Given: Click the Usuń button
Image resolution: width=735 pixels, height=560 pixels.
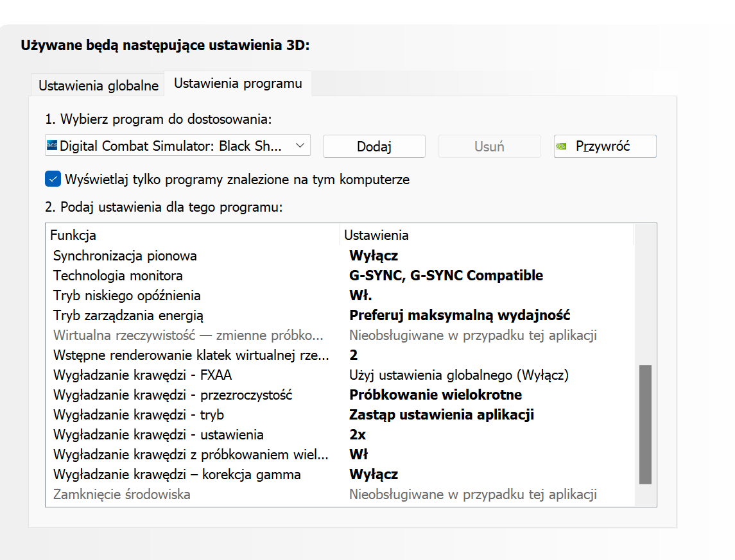Looking at the screenshot, I should [489, 146].
